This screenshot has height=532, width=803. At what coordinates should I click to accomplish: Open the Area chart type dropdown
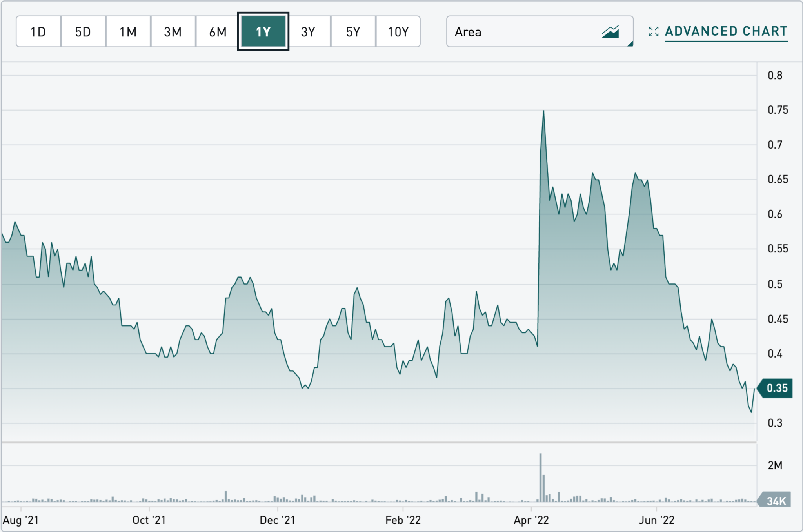point(540,32)
